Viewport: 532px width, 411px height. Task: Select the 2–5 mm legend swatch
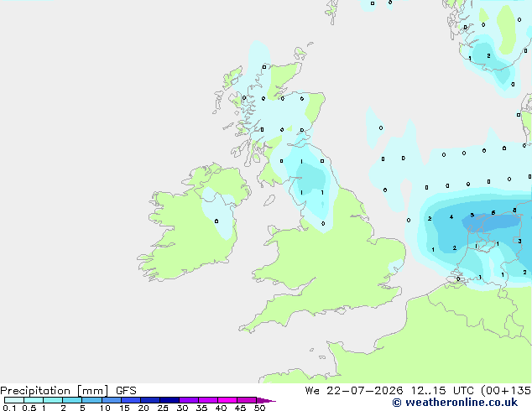(x=72, y=400)
